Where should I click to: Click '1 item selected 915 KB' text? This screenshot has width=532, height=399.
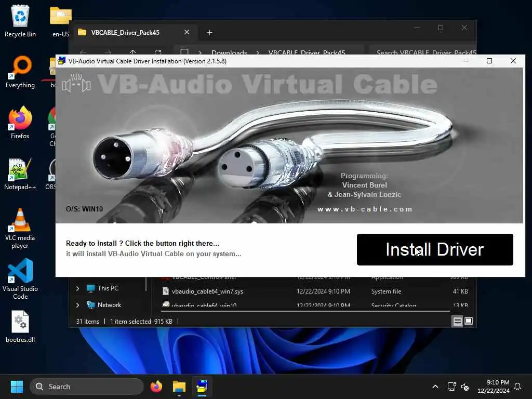(x=141, y=321)
